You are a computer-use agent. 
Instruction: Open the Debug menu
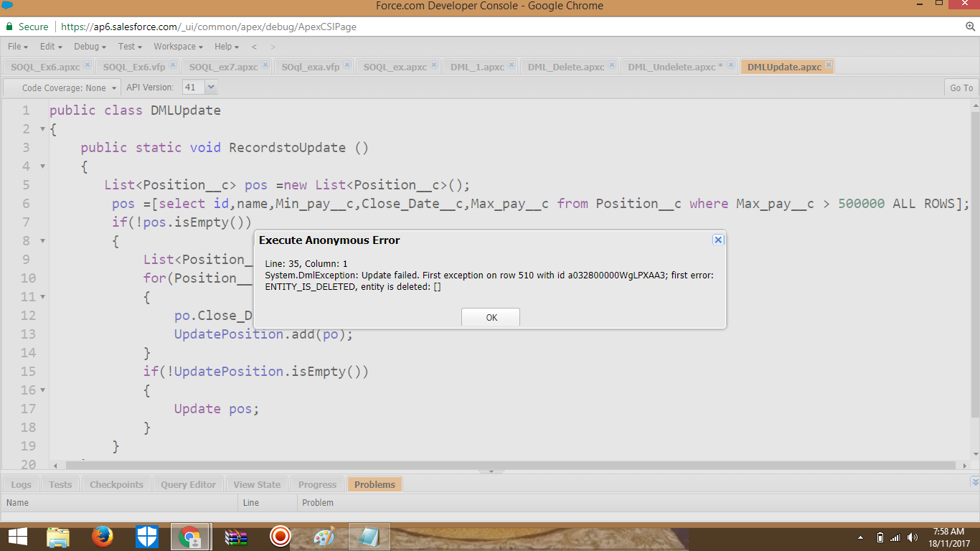point(90,47)
